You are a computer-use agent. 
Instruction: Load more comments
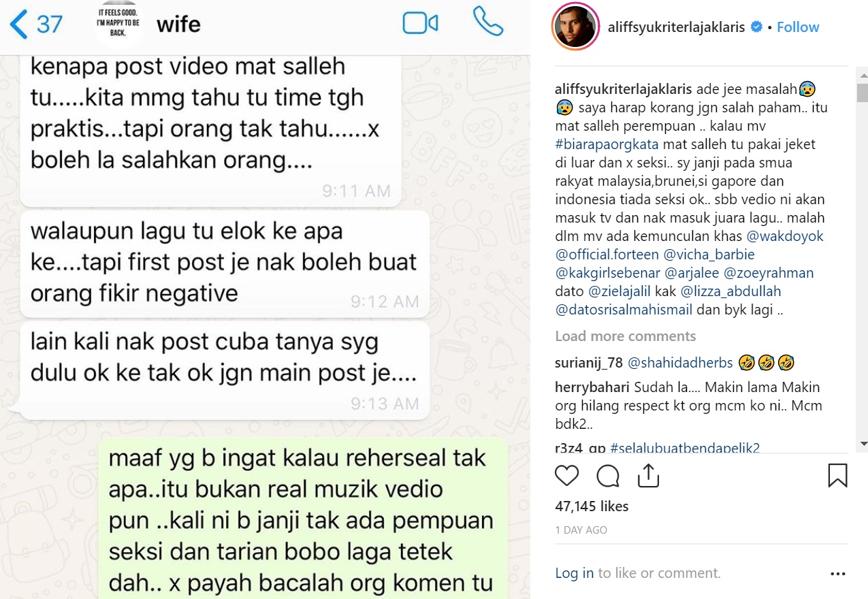pos(625,336)
